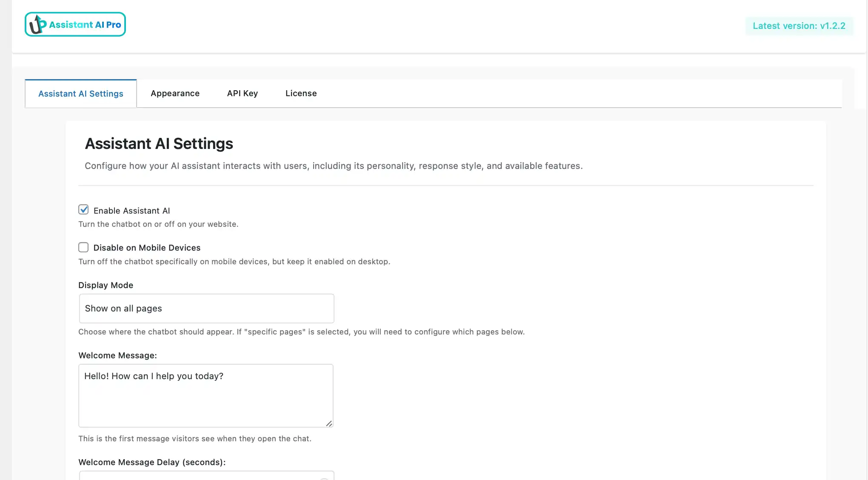Click the settings description text under the heading
Image resolution: width=868 pixels, height=480 pixels.
(x=334, y=166)
